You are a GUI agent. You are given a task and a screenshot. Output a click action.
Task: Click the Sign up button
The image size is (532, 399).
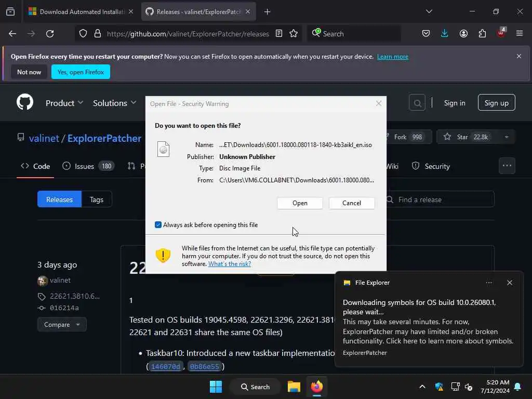pyautogui.click(x=496, y=103)
